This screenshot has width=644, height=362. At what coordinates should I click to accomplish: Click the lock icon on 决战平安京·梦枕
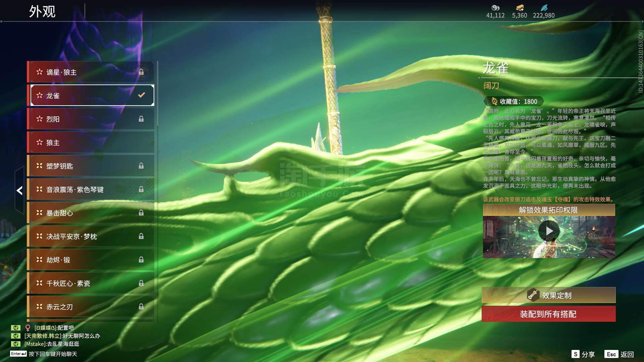click(141, 236)
